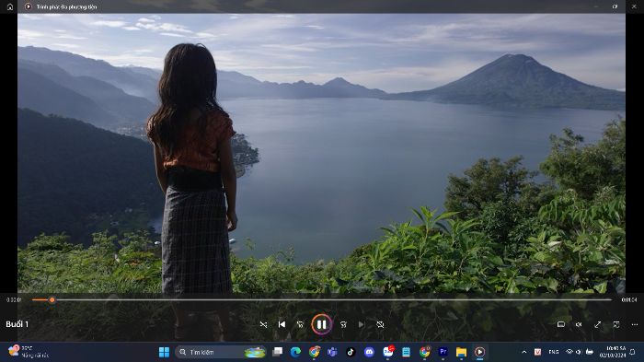Open Microsoft Teams from the taskbar
Viewport: 644px width, 362px height.
332,352
